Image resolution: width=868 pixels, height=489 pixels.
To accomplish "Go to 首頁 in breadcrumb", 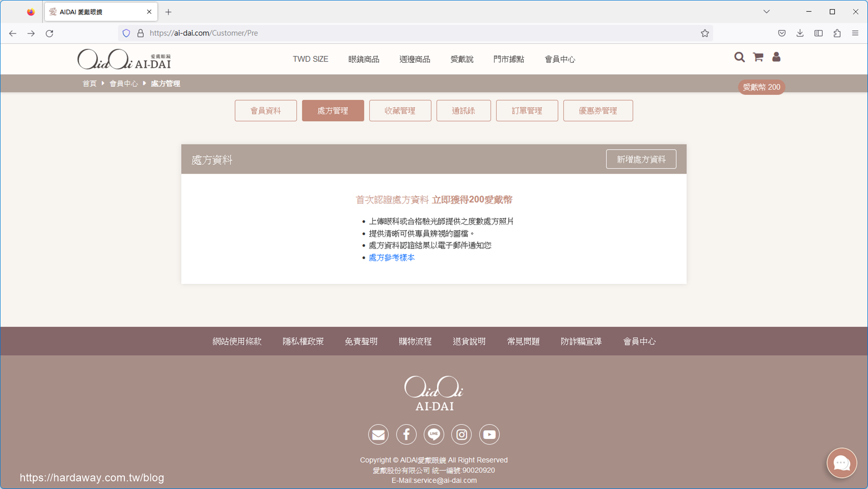I will click(90, 84).
